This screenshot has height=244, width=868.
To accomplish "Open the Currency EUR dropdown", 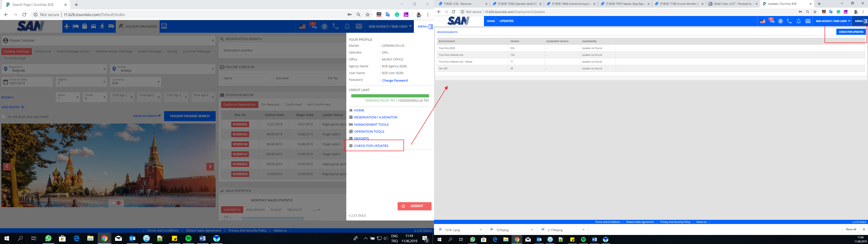I will 135,82.
